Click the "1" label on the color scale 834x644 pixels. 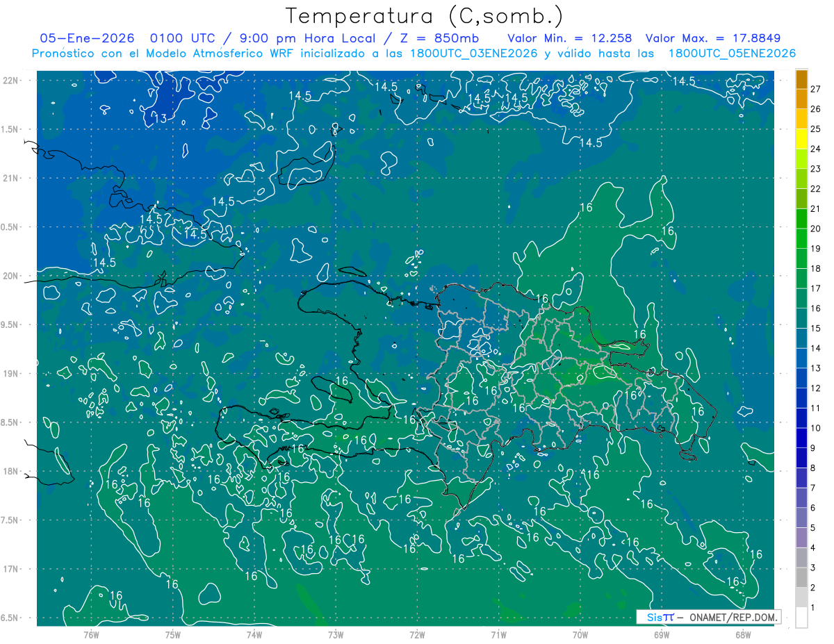click(x=812, y=608)
